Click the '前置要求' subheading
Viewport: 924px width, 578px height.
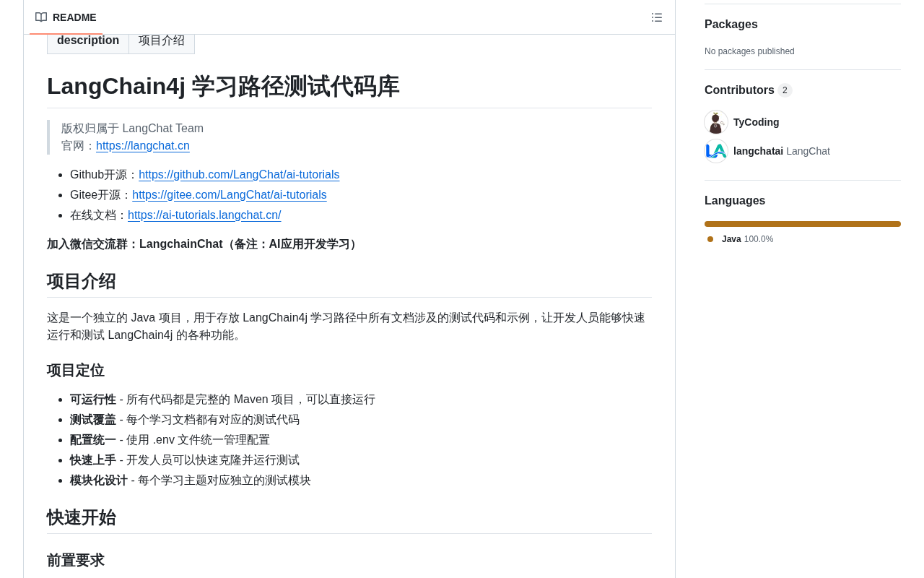(76, 561)
